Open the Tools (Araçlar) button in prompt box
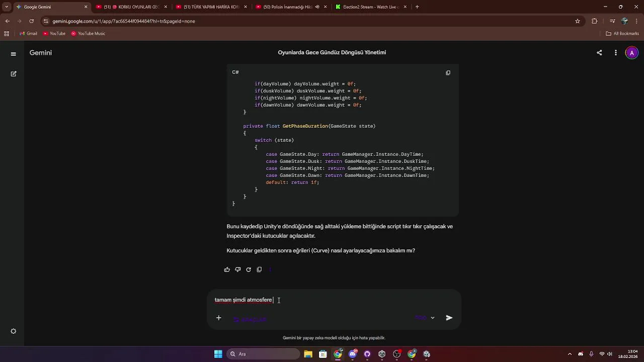Screen dimensions: 644x362 (250, 319)
